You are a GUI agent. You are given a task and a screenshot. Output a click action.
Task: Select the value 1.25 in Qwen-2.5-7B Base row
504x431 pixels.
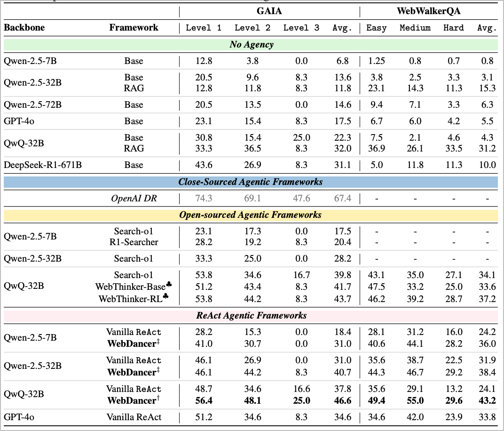(377, 61)
